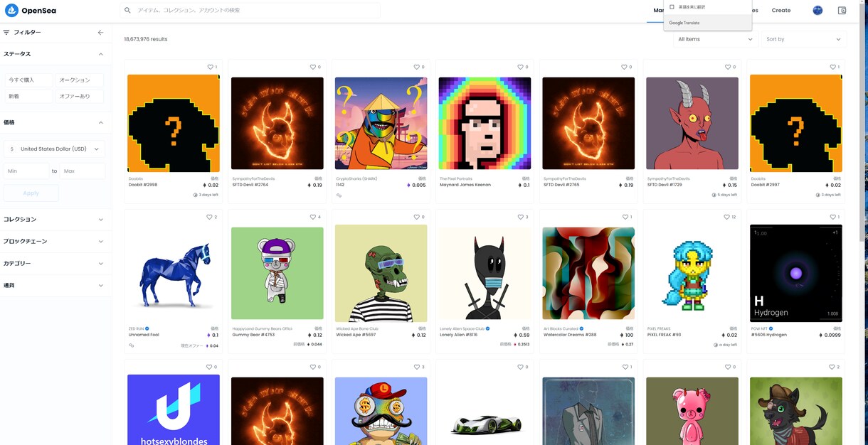Screen dimensions: 868x445
Task: Open the HappyLand Gummy Bears Offici collection link
Action: [263, 328]
